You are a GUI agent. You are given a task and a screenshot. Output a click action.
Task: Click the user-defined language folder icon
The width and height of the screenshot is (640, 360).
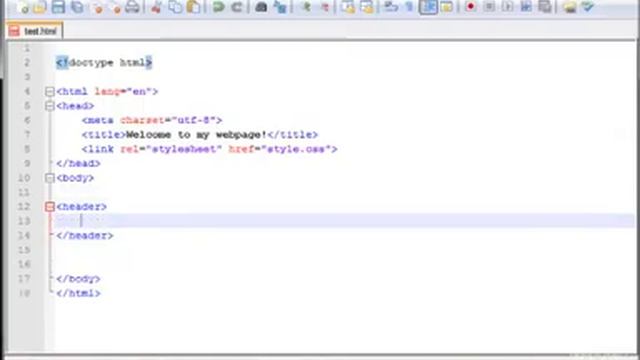pos(447,7)
